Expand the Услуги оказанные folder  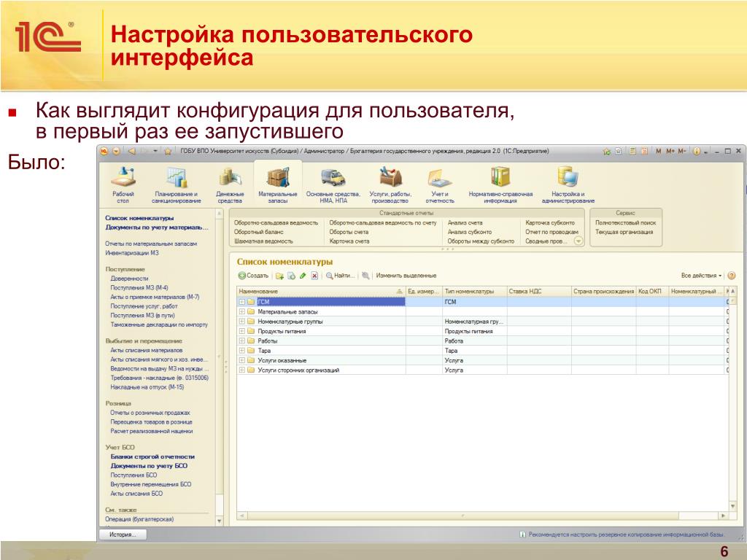[x=242, y=360]
